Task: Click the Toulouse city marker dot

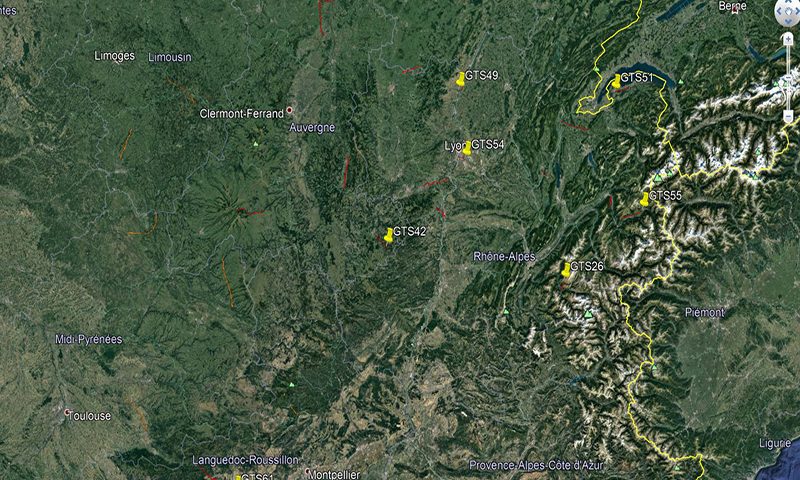Action: [67, 412]
